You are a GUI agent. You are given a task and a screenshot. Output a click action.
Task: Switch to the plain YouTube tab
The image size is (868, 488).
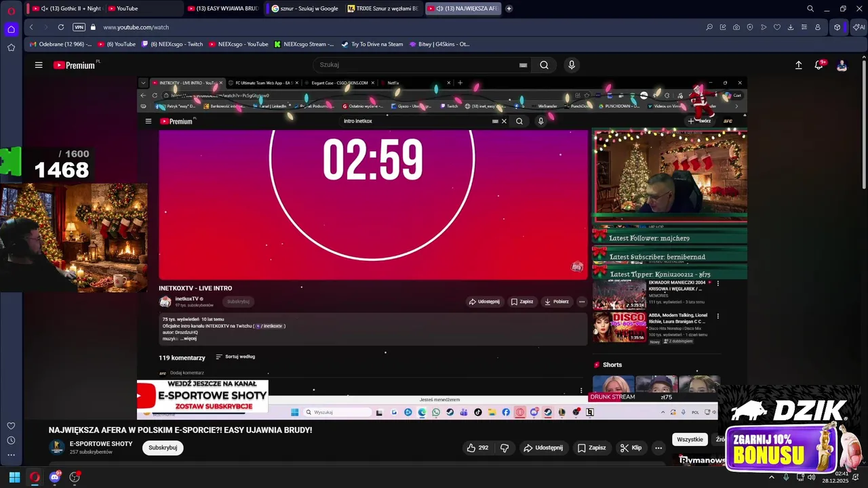tap(142, 9)
